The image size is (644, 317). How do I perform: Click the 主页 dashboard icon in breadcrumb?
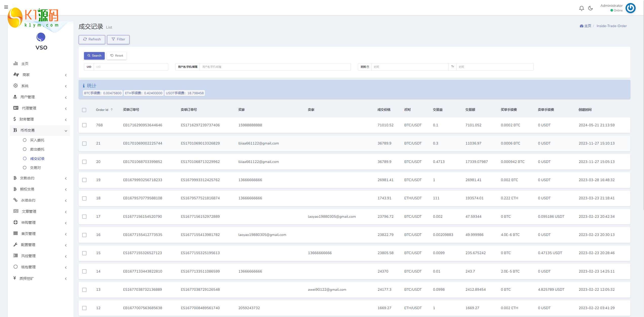[x=582, y=26]
